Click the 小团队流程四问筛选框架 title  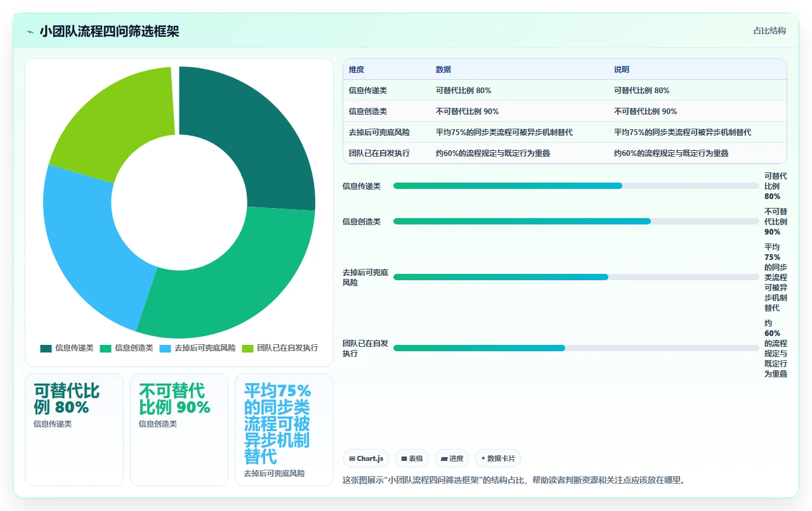(109, 32)
